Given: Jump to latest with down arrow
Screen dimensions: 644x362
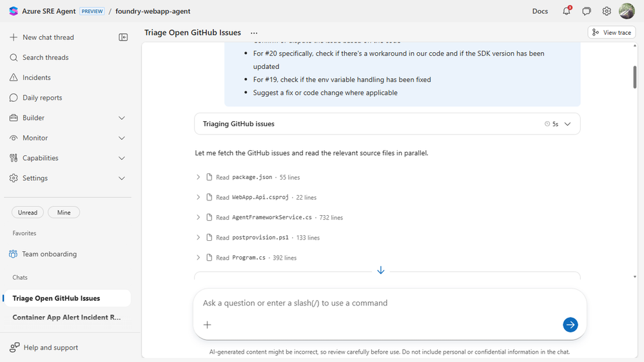Looking at the screenshot, I should point(381,270).
